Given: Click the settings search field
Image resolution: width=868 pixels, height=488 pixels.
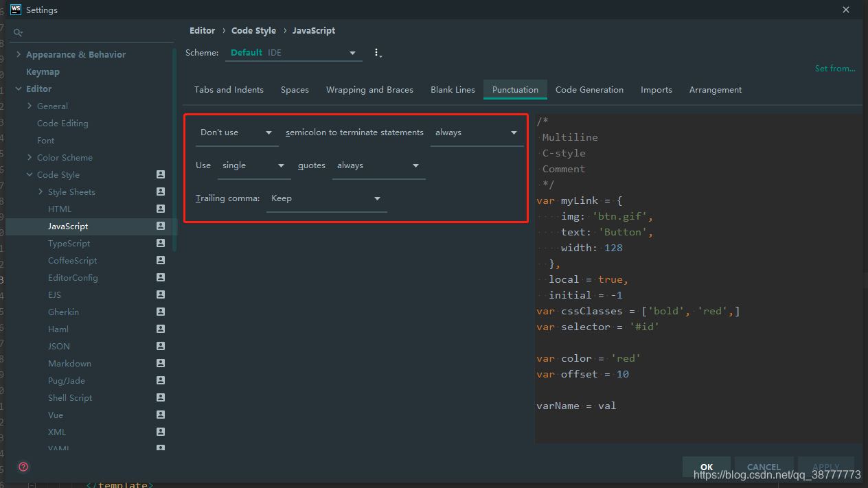Looking at the screenshot, I should (x=93, y=33).
